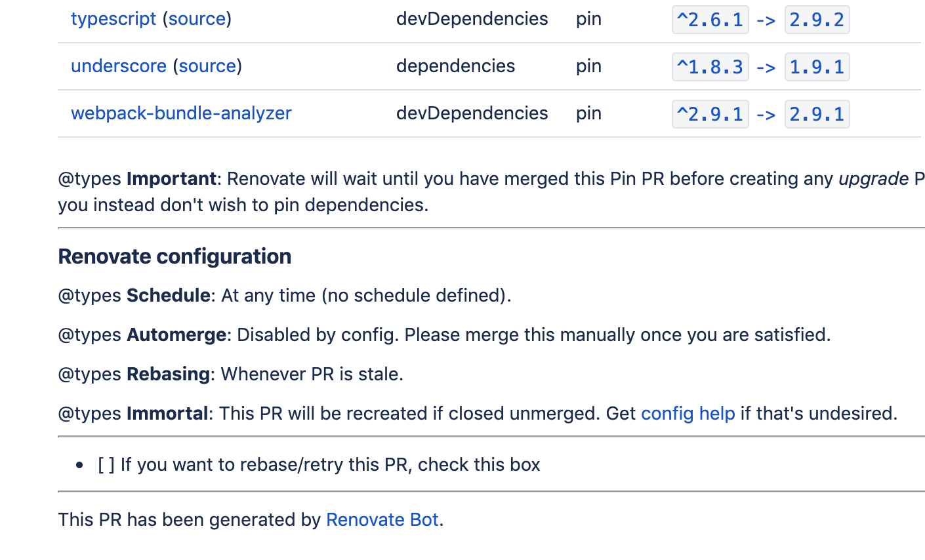This screenshot has width=925, height=560.
Task: Click the ^2.9.1 caret version badge
Action: [x=710, y=114]
